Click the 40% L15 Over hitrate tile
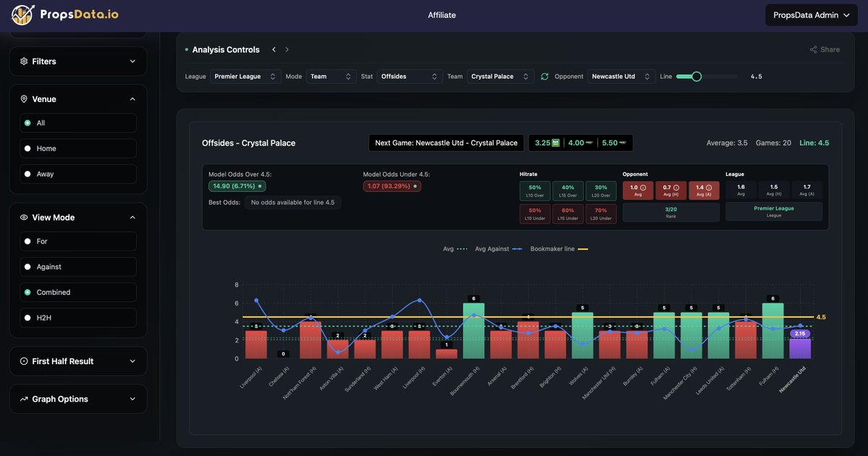Screen dimensions: 868x456 pos(568,190)
